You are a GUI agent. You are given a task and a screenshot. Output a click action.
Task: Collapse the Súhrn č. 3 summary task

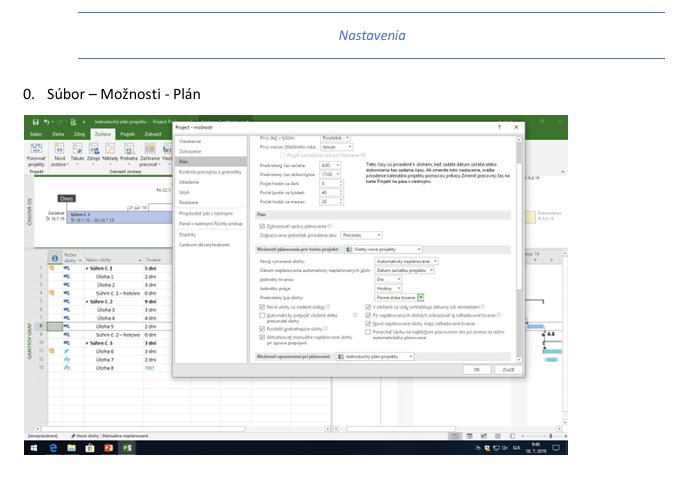click(x=87, y=343)
